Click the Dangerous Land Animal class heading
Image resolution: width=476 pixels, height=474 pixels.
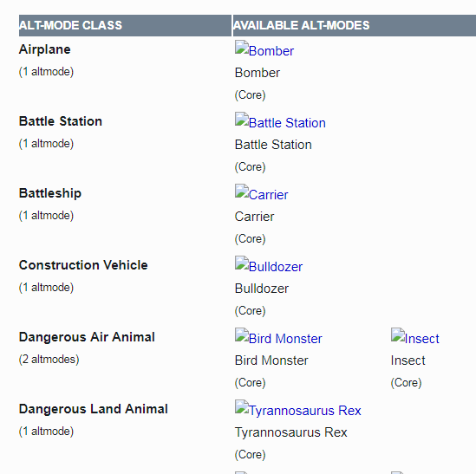point(93,409)
